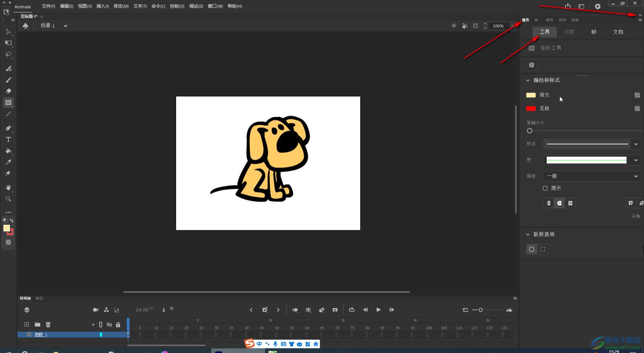This screenshot has width=644, height=353.
Task: Switch to the Document properties tab
Action: (x=618, y=32)
